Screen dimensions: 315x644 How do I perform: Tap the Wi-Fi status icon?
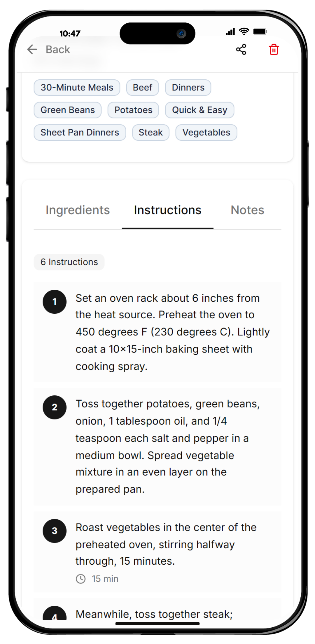click(244, 32)
